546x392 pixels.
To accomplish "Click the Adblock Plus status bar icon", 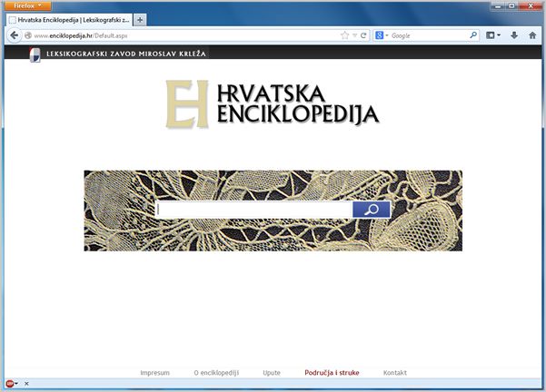I will coord(10,384).
